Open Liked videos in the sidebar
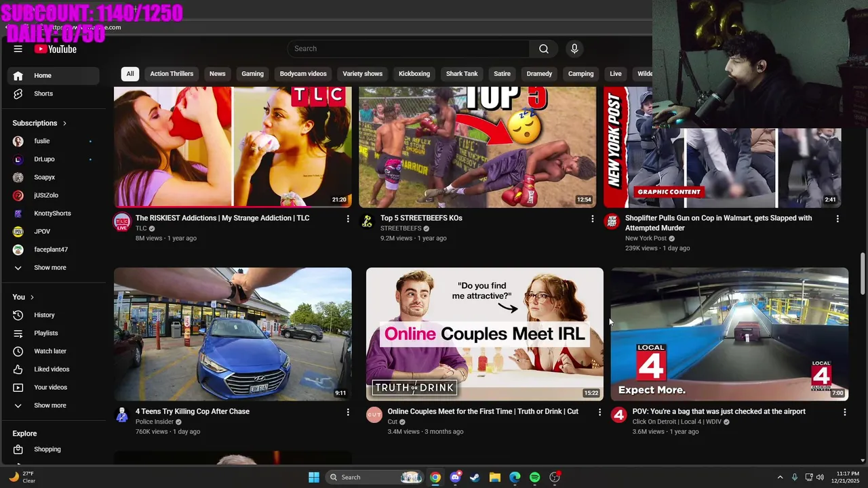Screen dimensions: 868x488 point(54,369)
